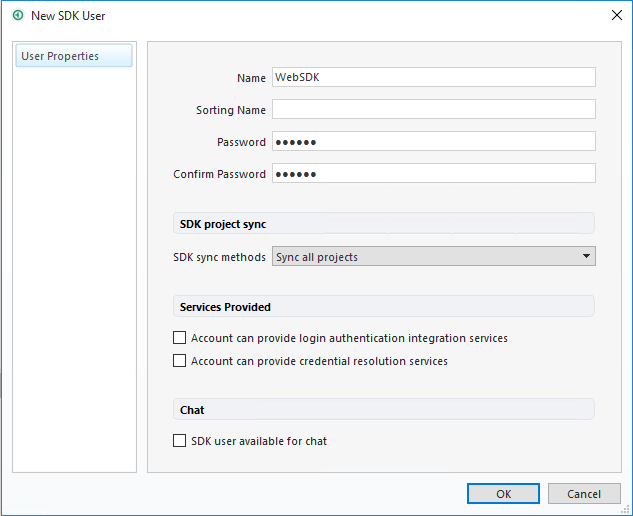Select the User Properties tab

click(x=74, y=56)
